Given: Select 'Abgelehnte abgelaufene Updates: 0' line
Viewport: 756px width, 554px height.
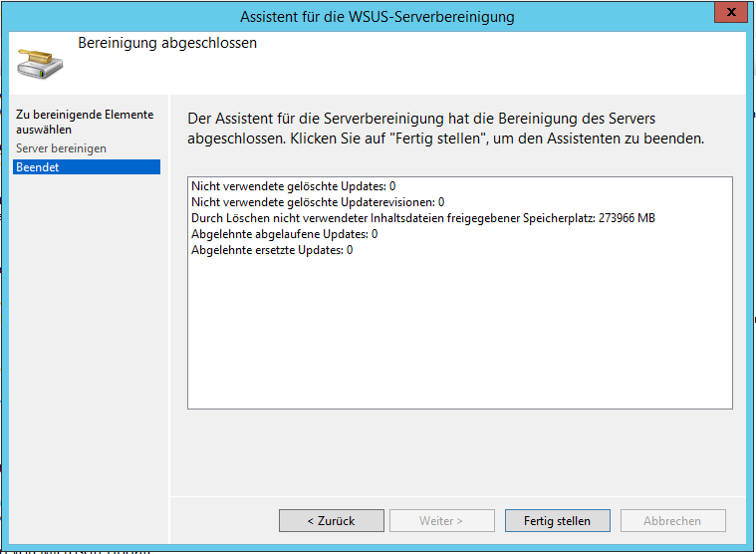Looking at the screenshot, I should point(284,234).
